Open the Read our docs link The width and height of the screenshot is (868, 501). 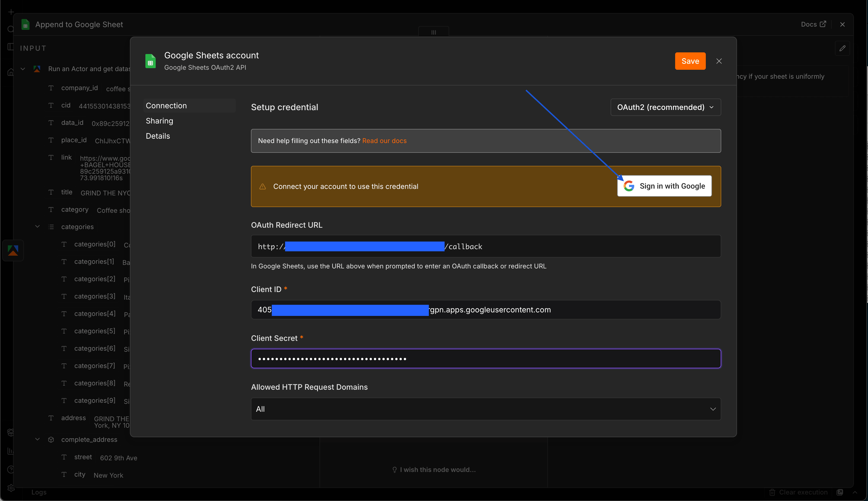tap(384, 141)
